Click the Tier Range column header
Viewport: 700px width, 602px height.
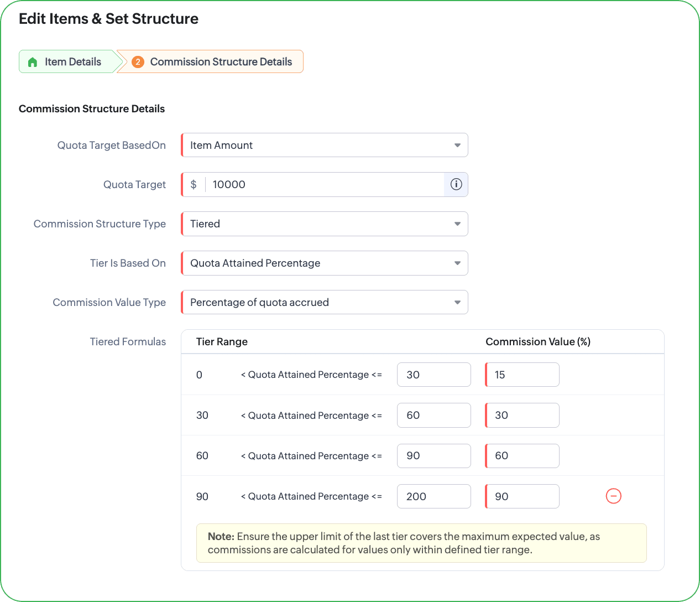222,341
